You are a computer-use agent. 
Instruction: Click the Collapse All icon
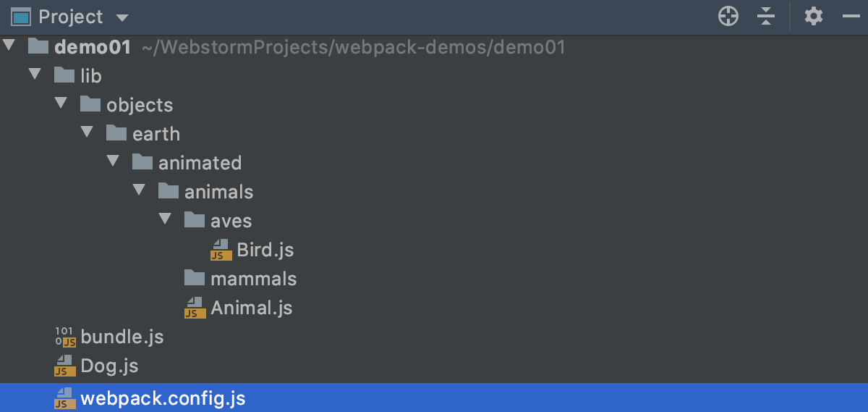(x=766, y=17)
